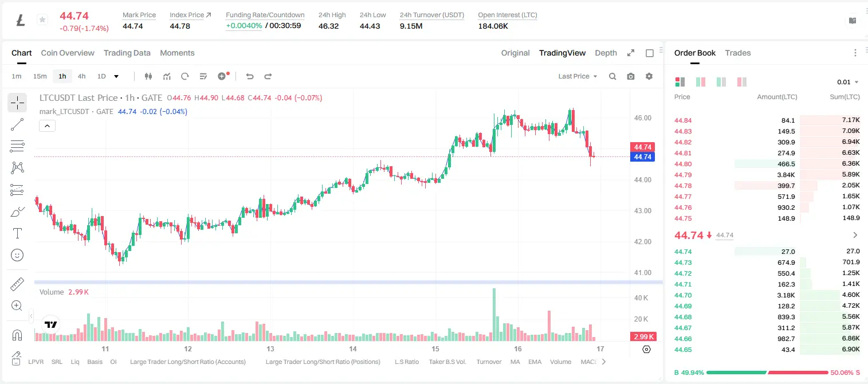
Task: Select the 4h timeframe
Action: (x=82, y=76)
